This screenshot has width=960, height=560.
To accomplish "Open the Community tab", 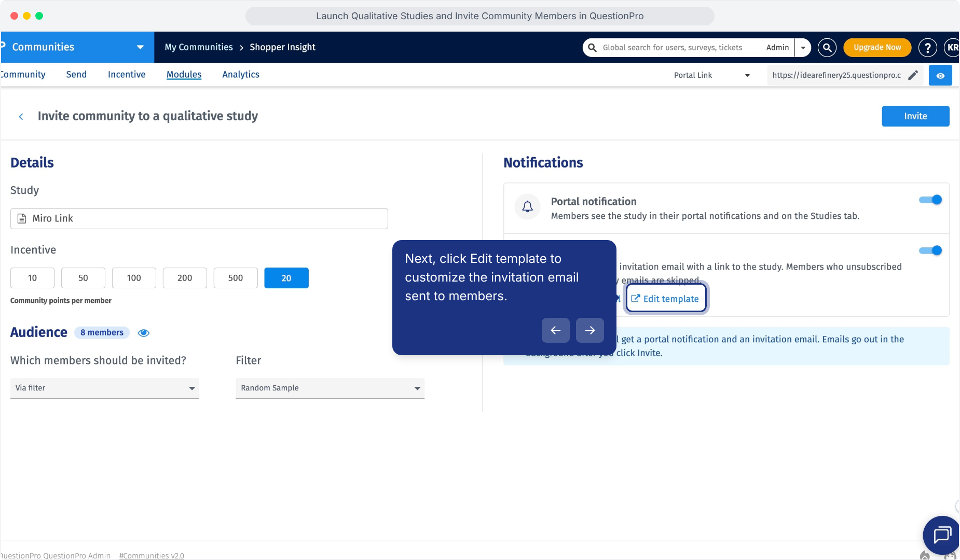I will pos(23,74).
